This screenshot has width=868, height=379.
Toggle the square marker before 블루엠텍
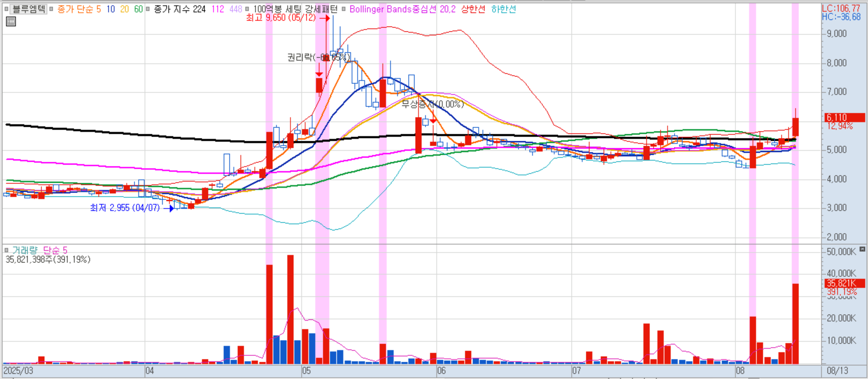pyautogui.click(x=6, y=9)
